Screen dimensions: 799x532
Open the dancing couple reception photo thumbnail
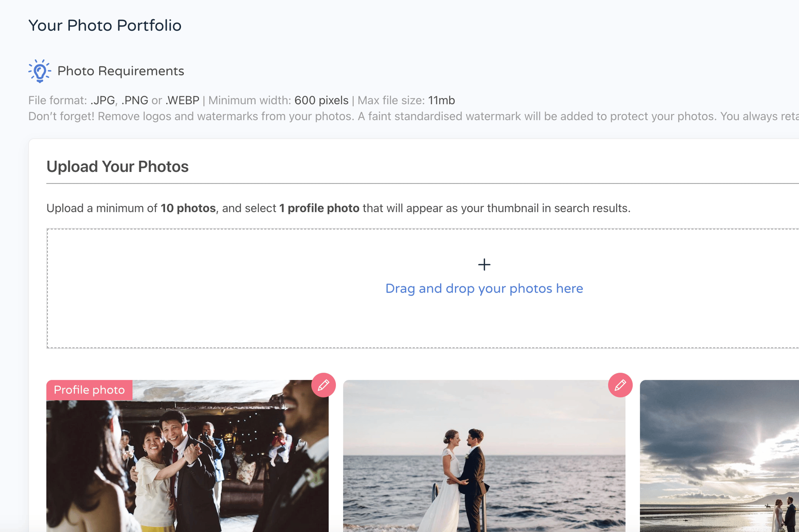[x=187, y=456]
